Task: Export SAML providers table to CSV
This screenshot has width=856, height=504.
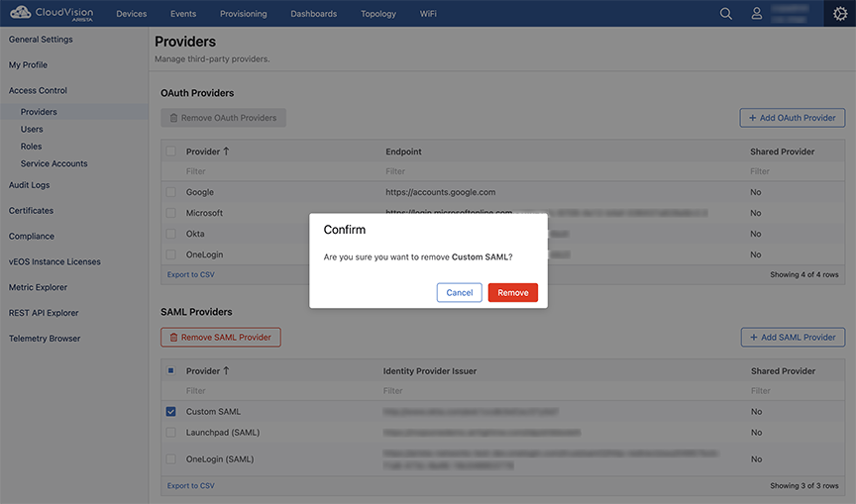Action: click(x=190, y=485)
